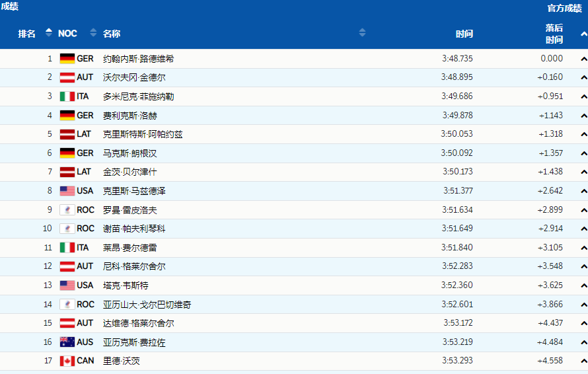Viewport: 588px width, 374px height.
Task: Click the Austrian flag for rank 12
Action: point(67,266)
